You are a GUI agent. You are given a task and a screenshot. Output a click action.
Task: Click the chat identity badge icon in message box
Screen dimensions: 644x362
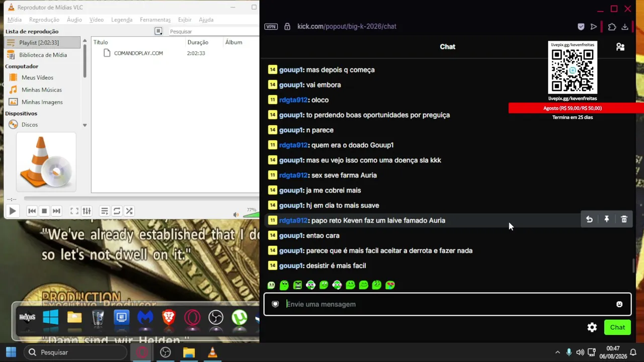[x=275, y=304]
